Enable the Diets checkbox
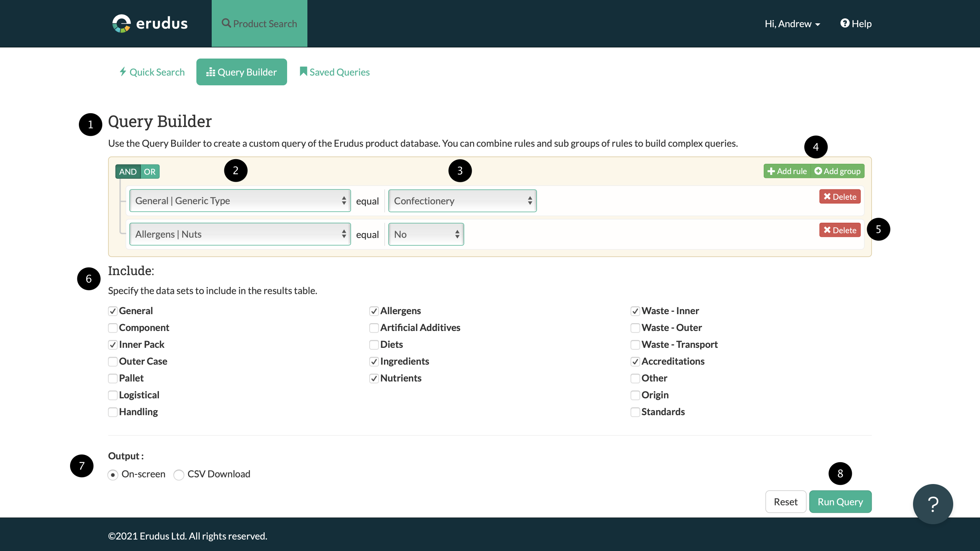This screenshot has width=980, height=551. coord(374,345)
